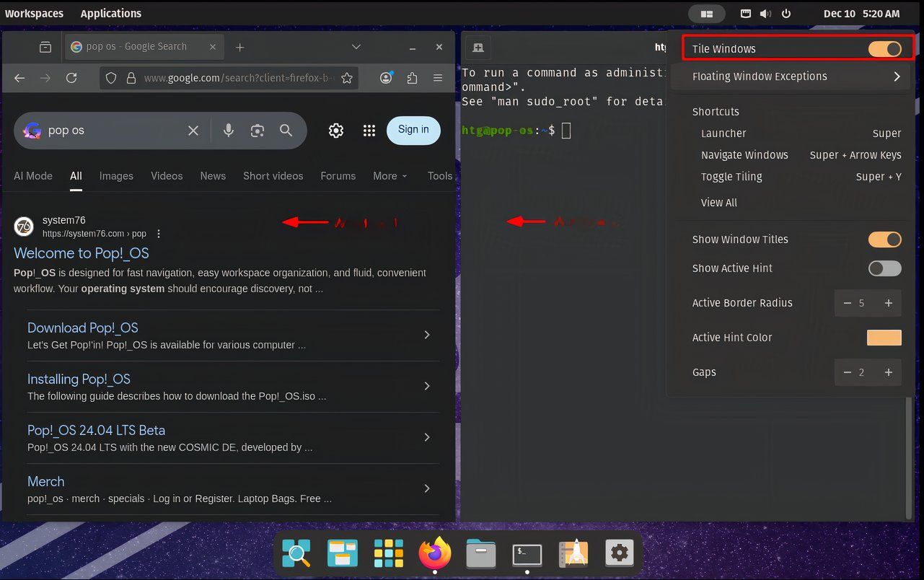Open the More dropdown in Google search filters

tap(390, 175)
